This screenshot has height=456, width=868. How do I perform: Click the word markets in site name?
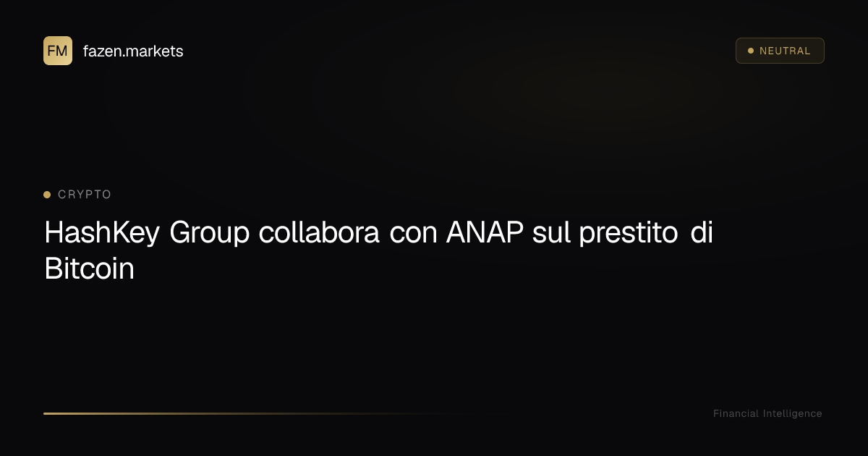[153, 51]
